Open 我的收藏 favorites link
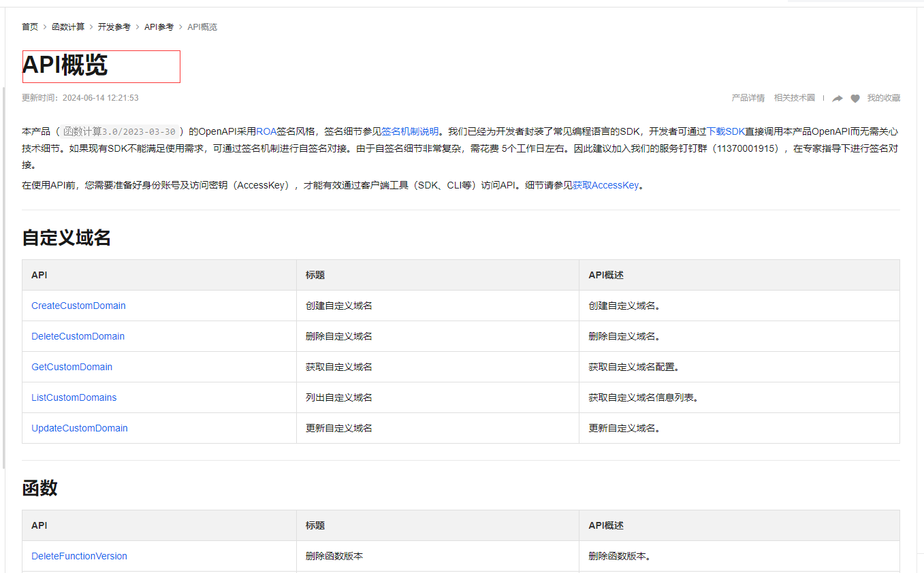 pyautogui.click(x=883, y=98)
